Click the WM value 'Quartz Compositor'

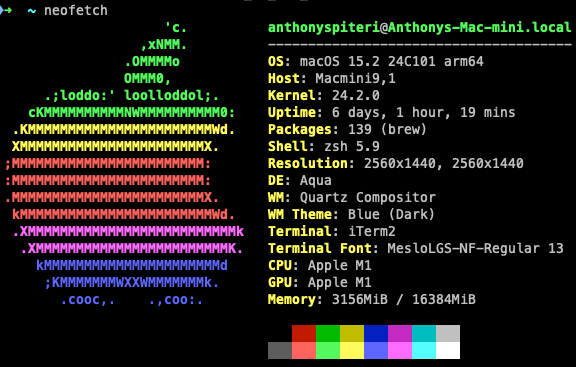click(x=368, y=197)
